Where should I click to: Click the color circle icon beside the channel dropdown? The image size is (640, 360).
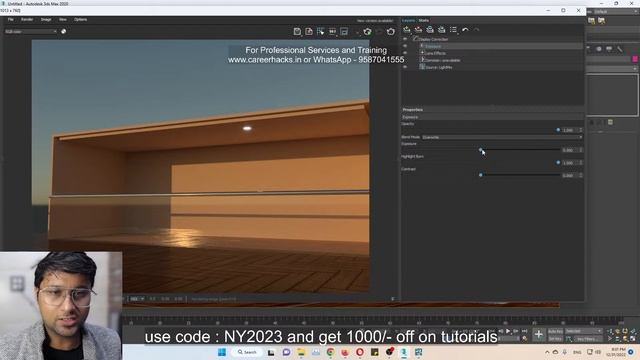click(x=64, y=31)
